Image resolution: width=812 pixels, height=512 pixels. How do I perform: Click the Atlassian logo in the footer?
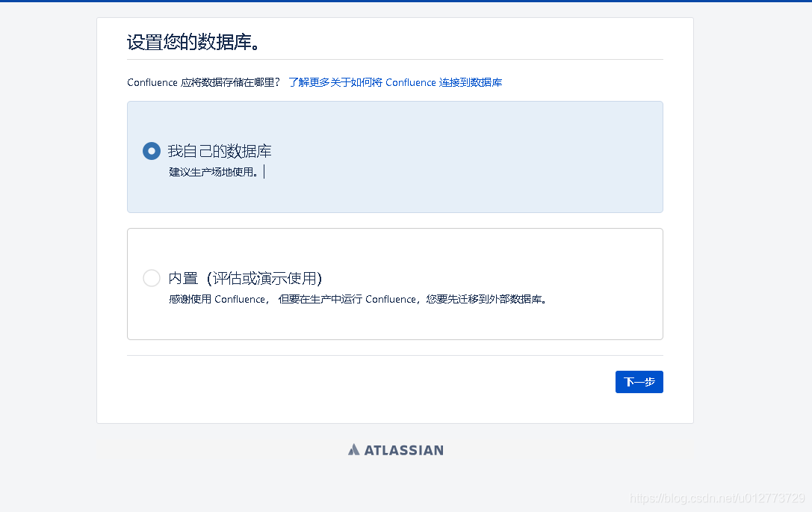(396, 450)
